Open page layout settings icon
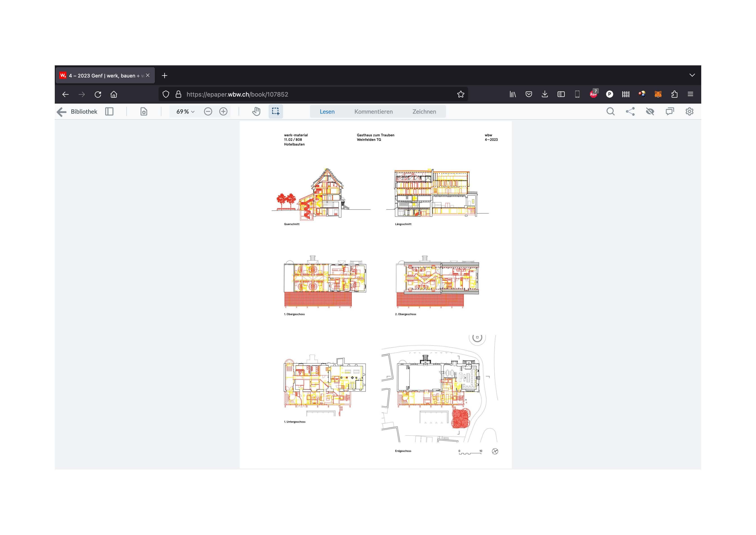756x535 pixels. pos(144,112)
